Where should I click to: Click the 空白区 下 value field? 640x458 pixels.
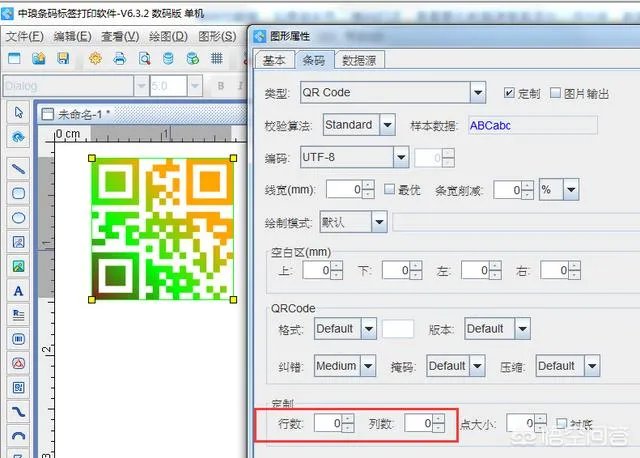point(396,270)
